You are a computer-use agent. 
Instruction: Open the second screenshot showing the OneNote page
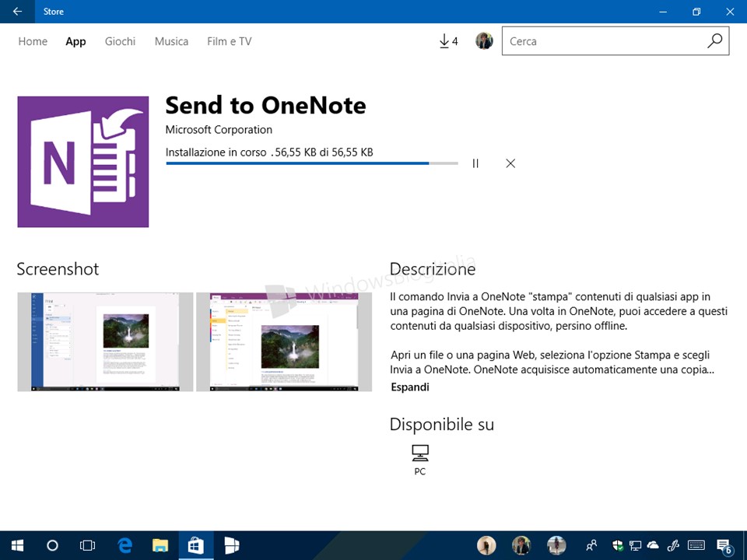[x=284, y=342]
